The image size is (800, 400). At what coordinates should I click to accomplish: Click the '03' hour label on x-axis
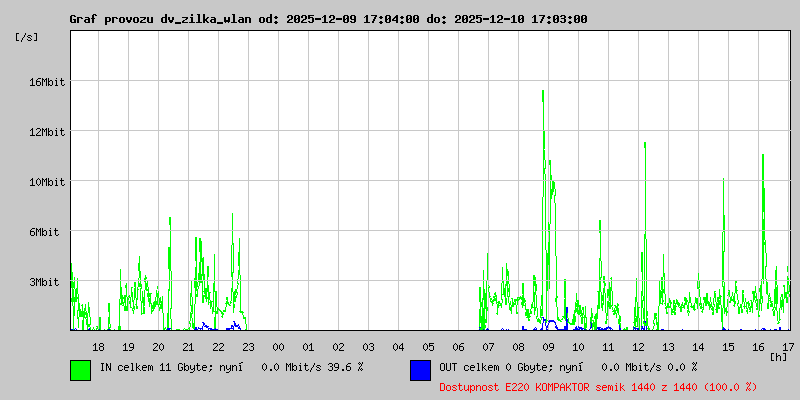(368, 347)
